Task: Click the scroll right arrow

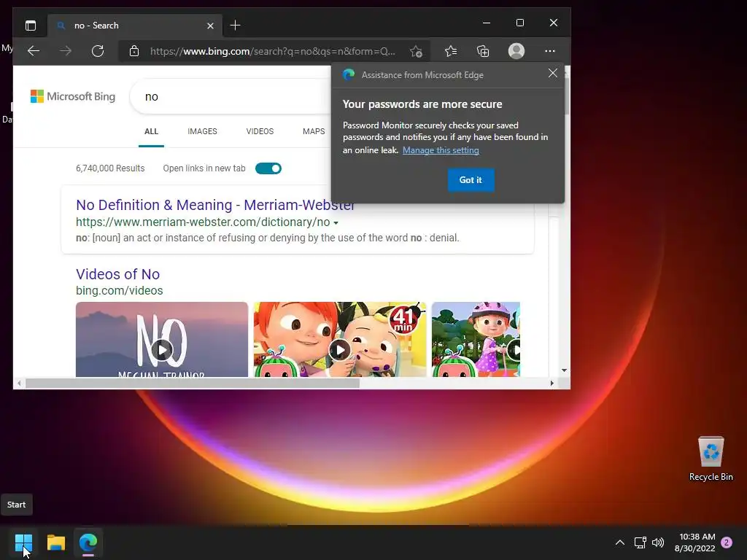Action: pyautogui.click(x=552, y=384)
